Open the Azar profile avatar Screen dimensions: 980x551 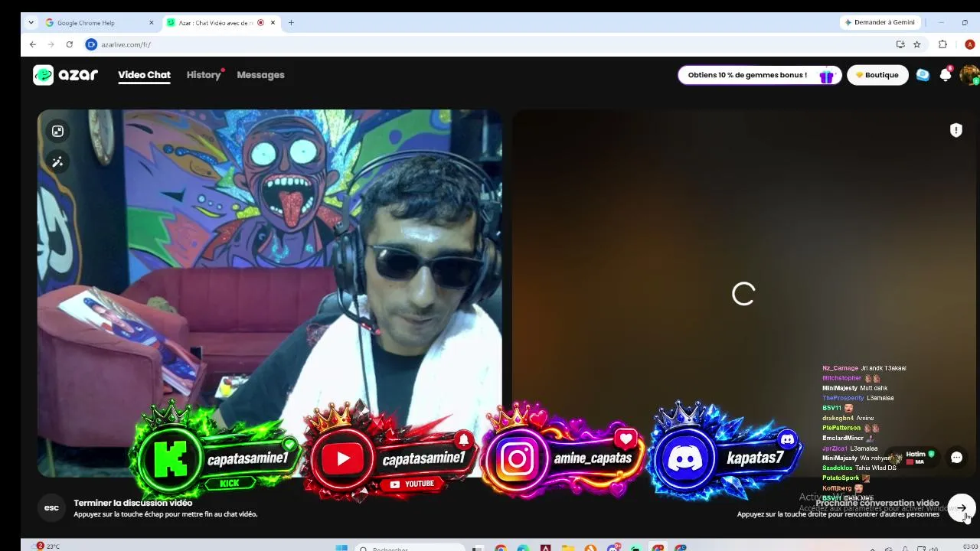point(969,75)
